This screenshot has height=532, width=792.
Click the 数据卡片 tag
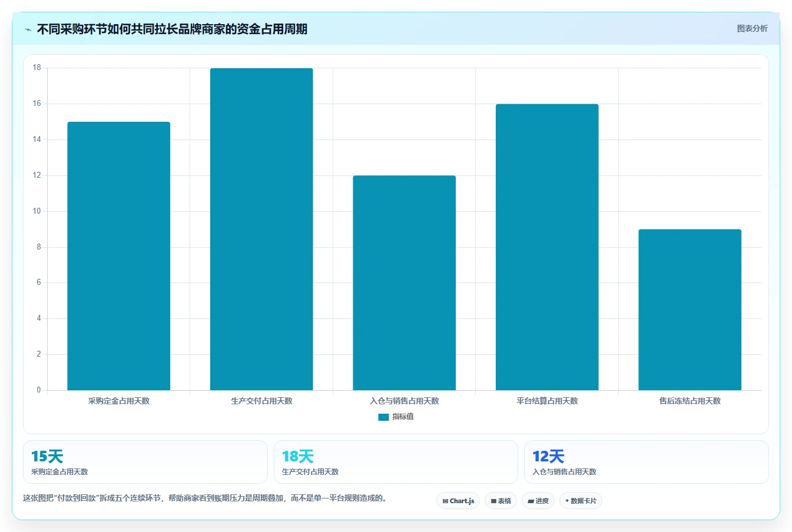581,501
